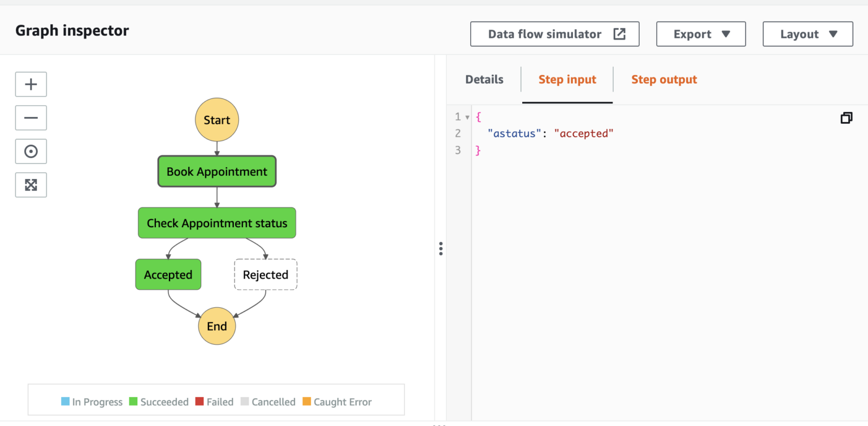Click the Data flow simulator button
The height and width of the screenshot is (426, 868).
tap(554, 33)
